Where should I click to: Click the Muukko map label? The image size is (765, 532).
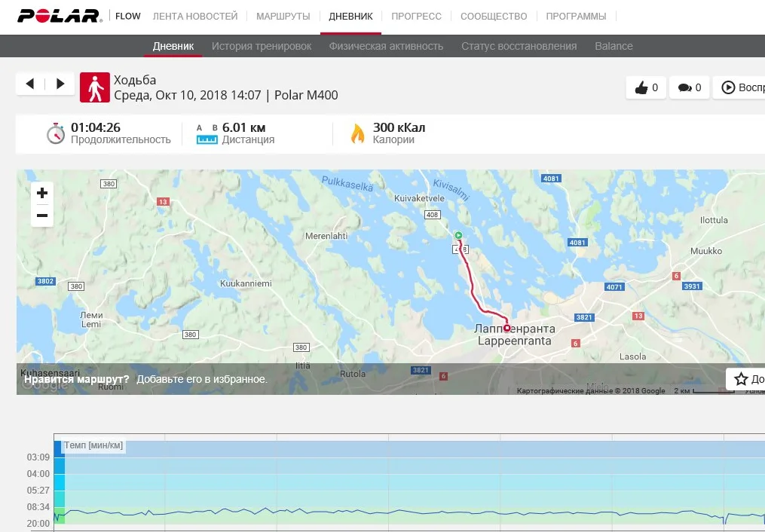[706, 251]
